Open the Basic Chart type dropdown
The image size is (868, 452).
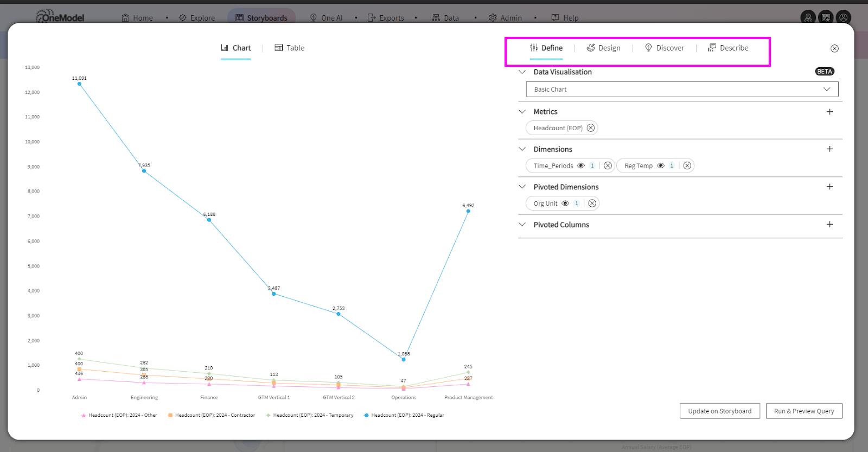pyautogui.click(x=682, y=90)
